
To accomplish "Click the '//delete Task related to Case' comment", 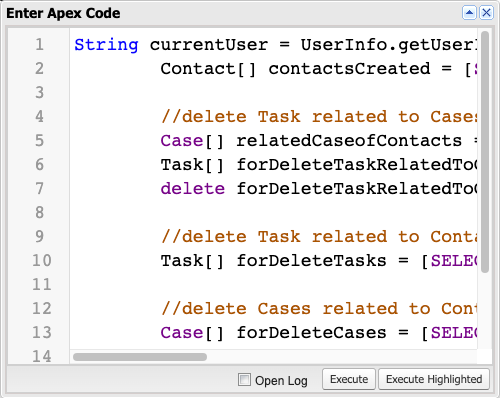I will click(319, 117).
